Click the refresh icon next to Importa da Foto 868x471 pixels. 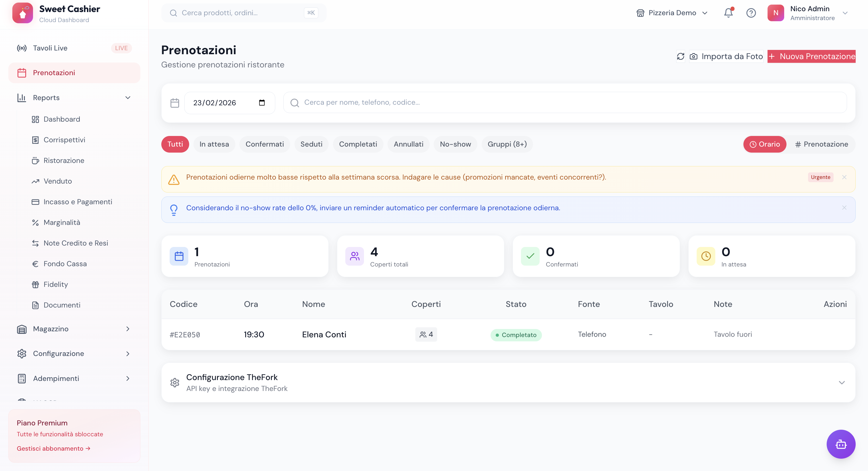click(x=680, y=56)
